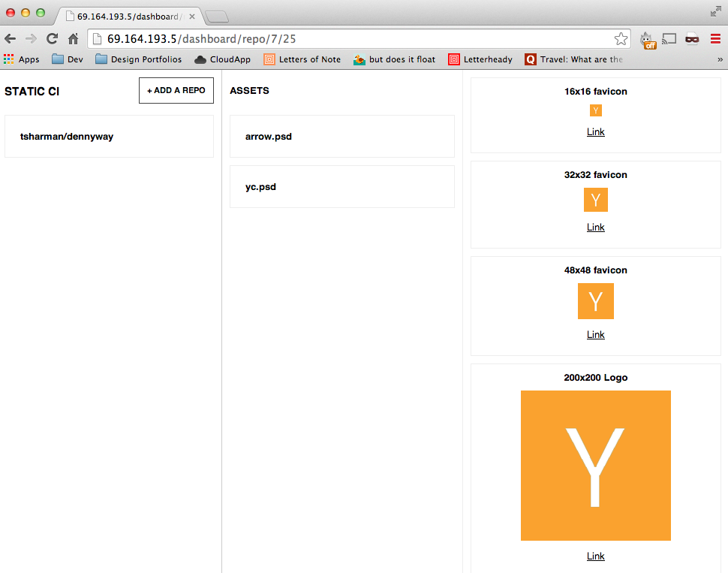Open a new tab with the blank tab button
This screenshot has width=728, height=573.
[217, 17]
